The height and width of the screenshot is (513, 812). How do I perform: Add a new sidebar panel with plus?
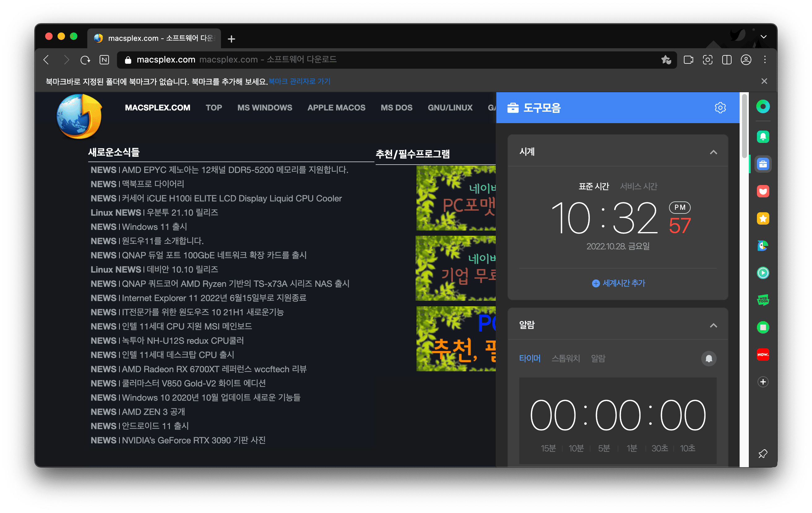point(763,382)
